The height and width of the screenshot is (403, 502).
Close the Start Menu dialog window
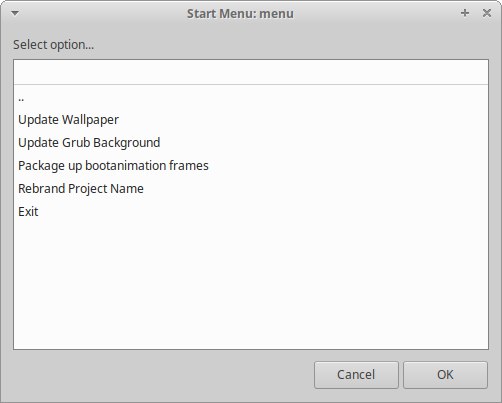(487, 13)
